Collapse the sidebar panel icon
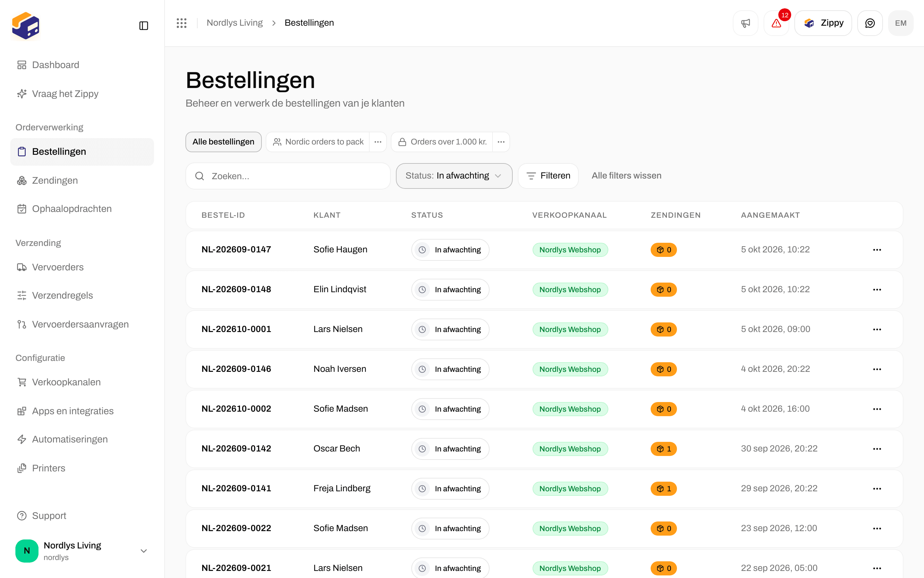This screenshot has width=924, height=578. click(143, 26)
